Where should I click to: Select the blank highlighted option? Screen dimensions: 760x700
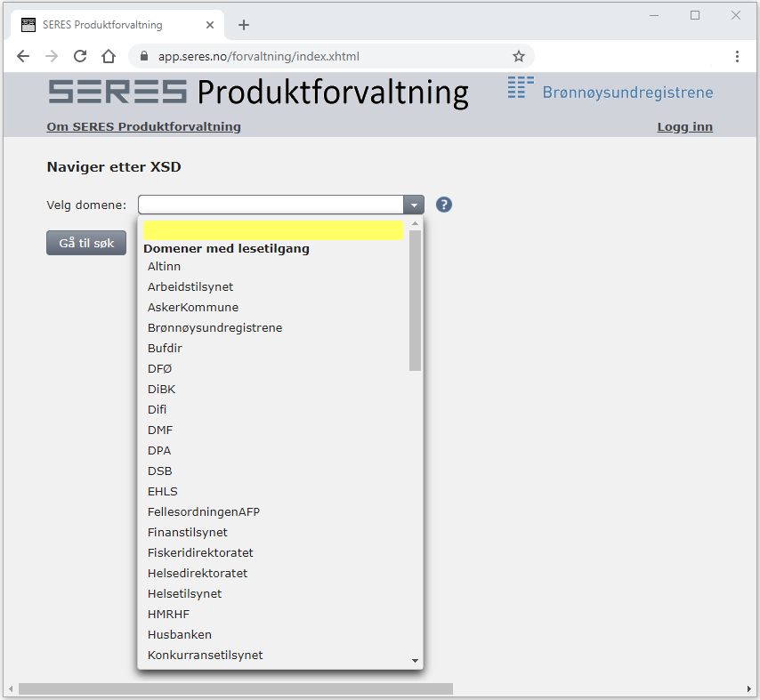[273, 230]
